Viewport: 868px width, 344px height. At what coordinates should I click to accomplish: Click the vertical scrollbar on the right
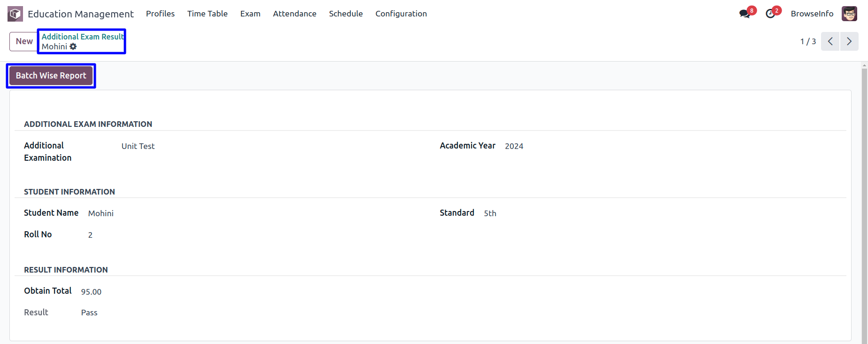tap(864, 203)
